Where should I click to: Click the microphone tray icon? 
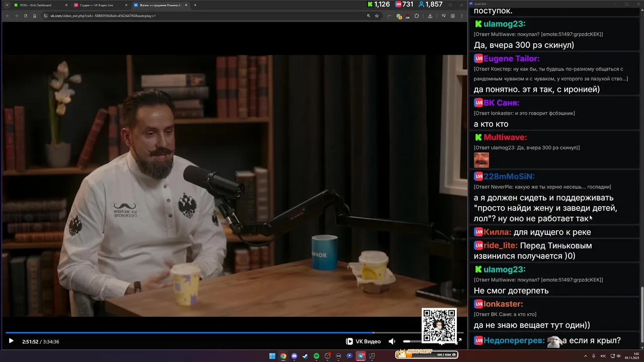click(x=594, y=356)
